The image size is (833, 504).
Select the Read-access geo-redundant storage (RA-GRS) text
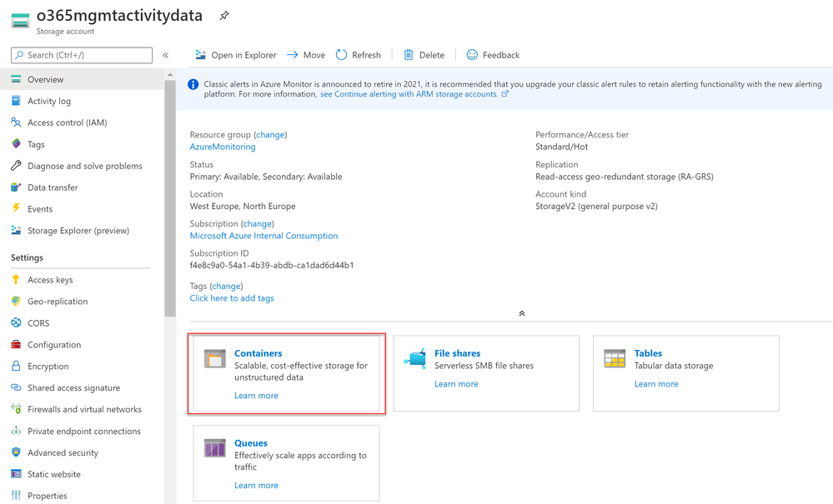(x=625, y=177)
